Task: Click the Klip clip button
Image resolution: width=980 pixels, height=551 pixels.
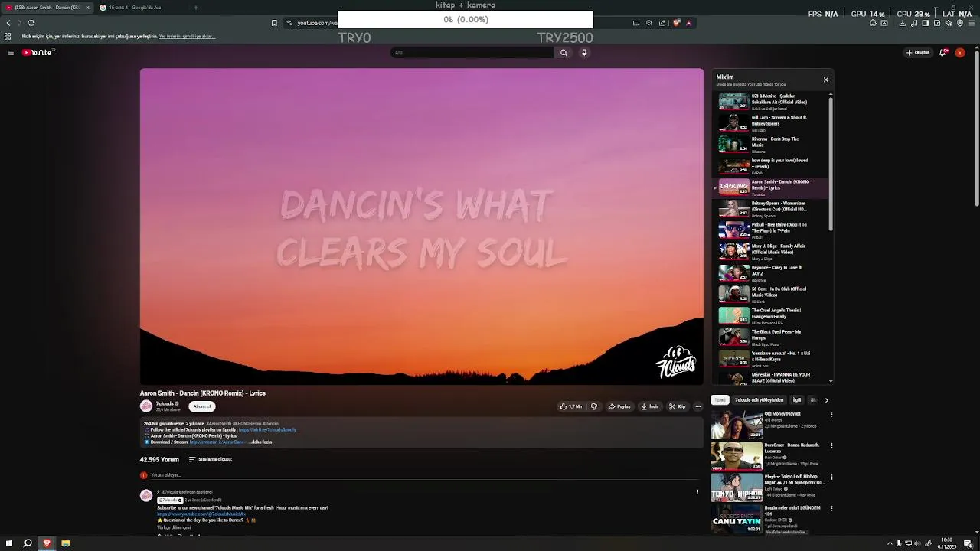Action: pos(677,406)
